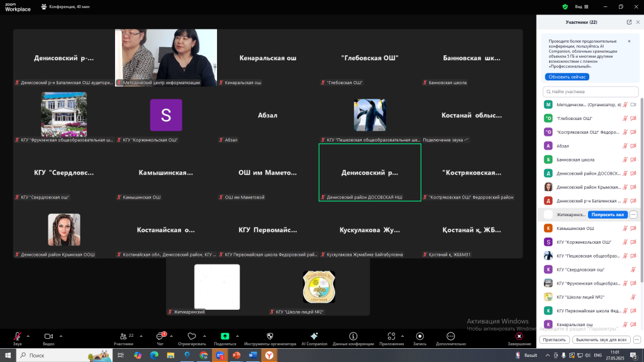Click the purple S avatar tile
Image resolution: width=644 pixels, height=362 pixels.
(166, 115)
